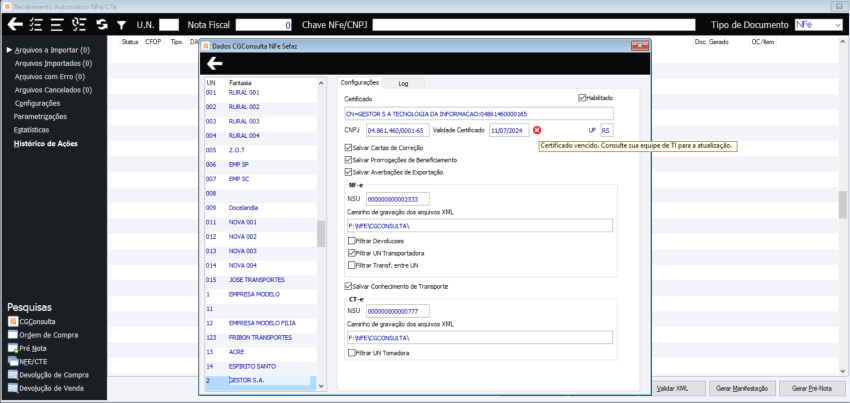The image size is (850, 403).
Task: Open CGConsulta search icon
Action: click(13, 322)
